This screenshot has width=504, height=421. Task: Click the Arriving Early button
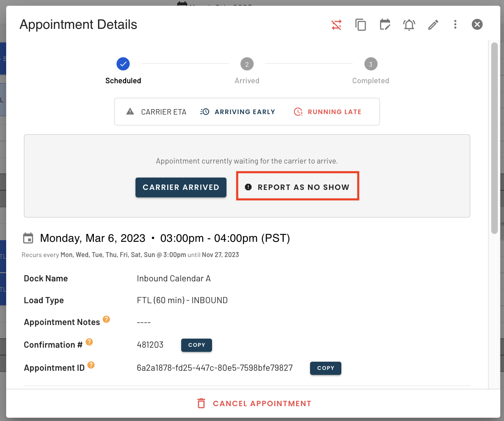click(238, 112)
